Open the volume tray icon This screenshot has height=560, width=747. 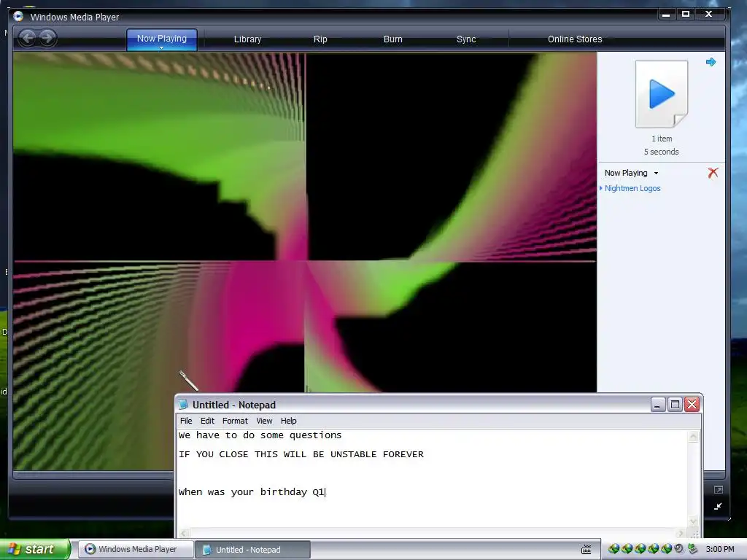(679, 549)
